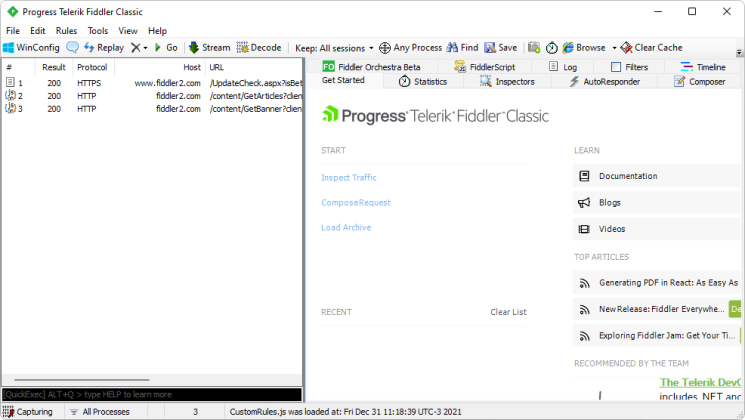Image resolution: width=745 pixels, height=420 pixels.
Task: Switch to the AutoResponder tab
Action: point(604,82)
